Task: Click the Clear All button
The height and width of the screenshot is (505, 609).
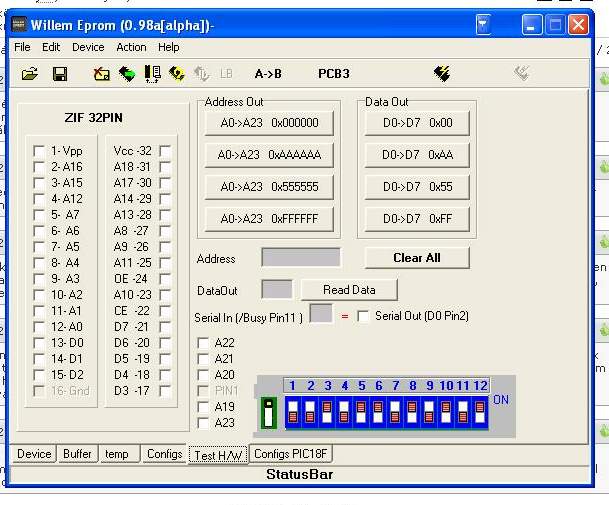Action: (x=417, y=258)
